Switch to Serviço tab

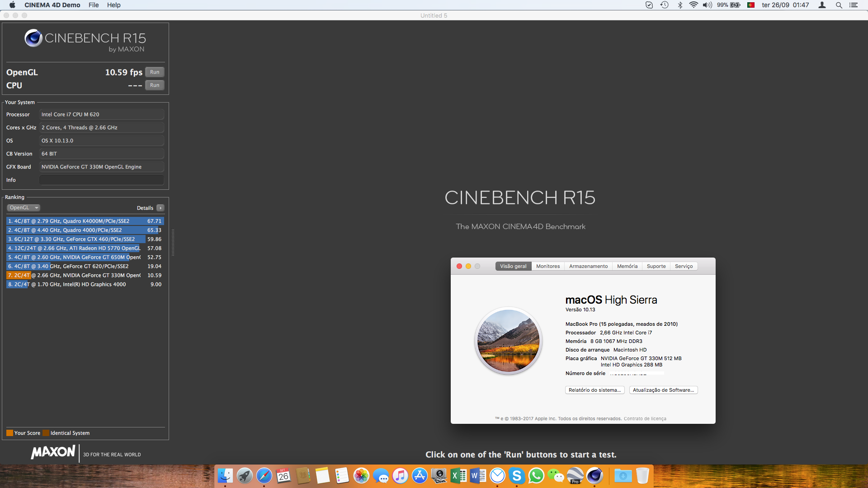pyautogui.click(x=684, y=266)
